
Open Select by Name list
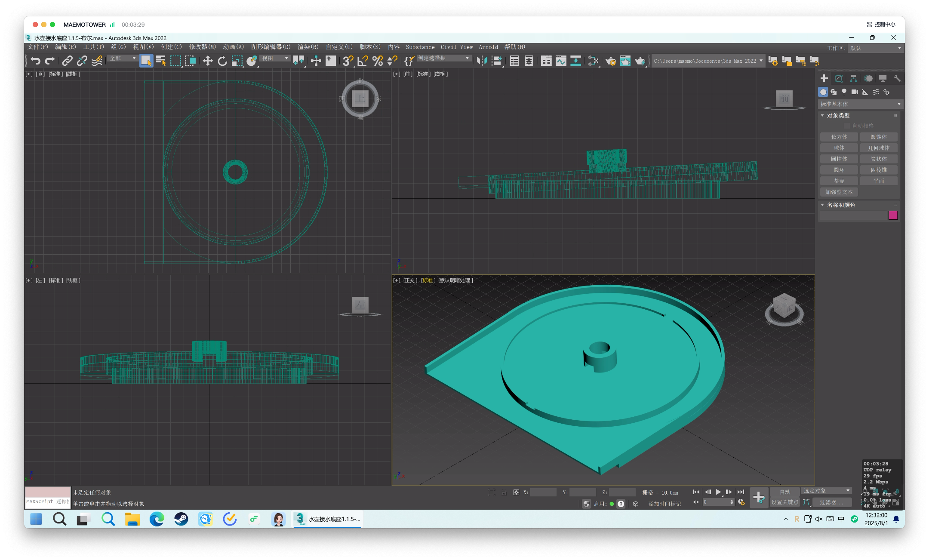[161, 61]
